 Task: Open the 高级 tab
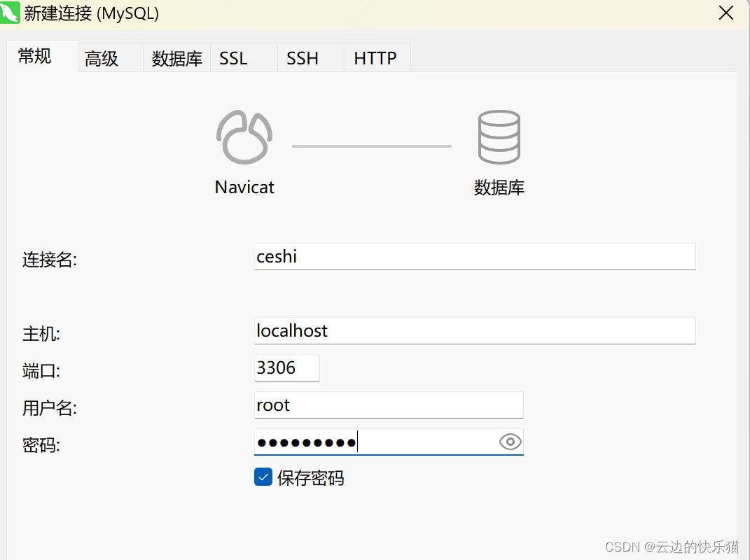click(111, 58)
